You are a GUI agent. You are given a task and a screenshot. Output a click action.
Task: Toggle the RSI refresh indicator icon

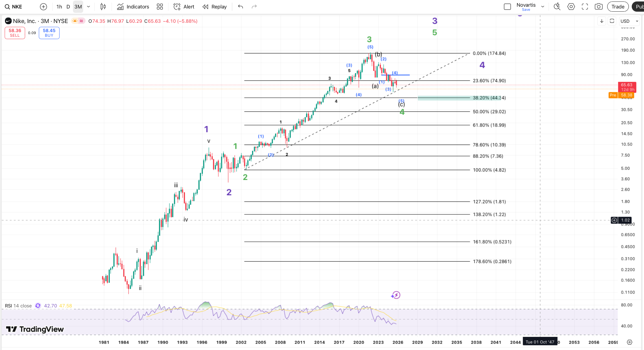[x=38, y=306]
